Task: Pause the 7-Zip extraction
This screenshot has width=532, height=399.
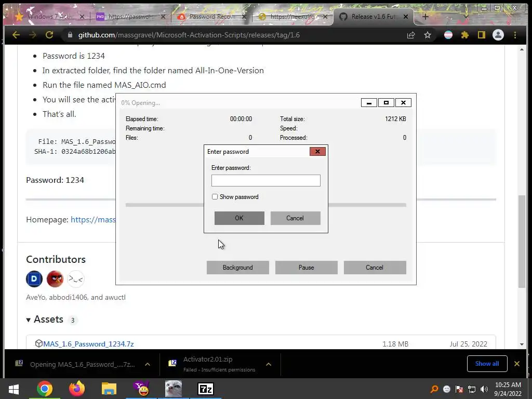Action: click(307, 268)
